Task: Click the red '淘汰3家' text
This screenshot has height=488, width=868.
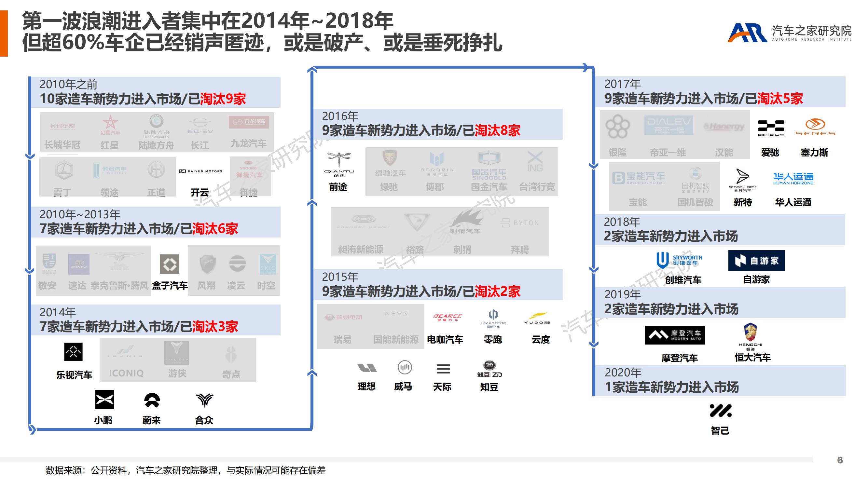Action: [215, 327]
